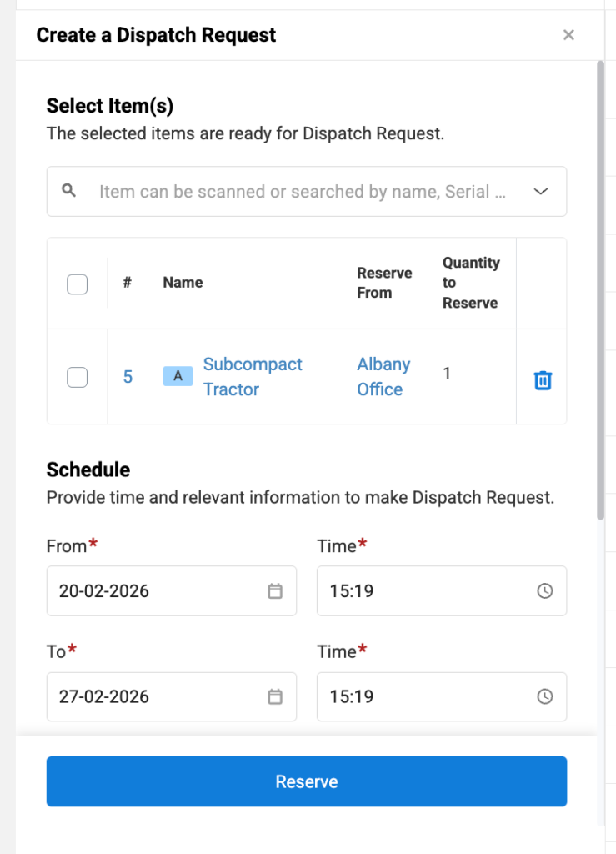Screen dimensions: 616x854
Task: Close the Create a Dispatch Request panel
Action: (568, 35)
